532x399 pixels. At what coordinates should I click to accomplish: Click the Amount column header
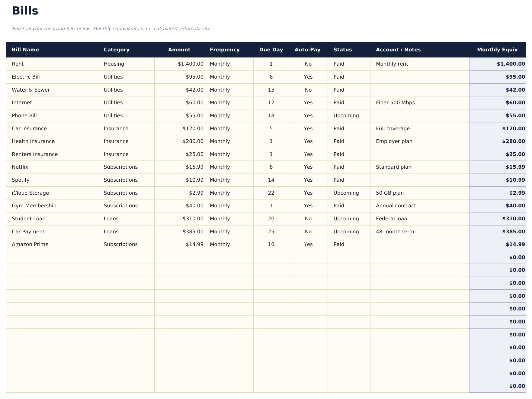tap(179, 50)
